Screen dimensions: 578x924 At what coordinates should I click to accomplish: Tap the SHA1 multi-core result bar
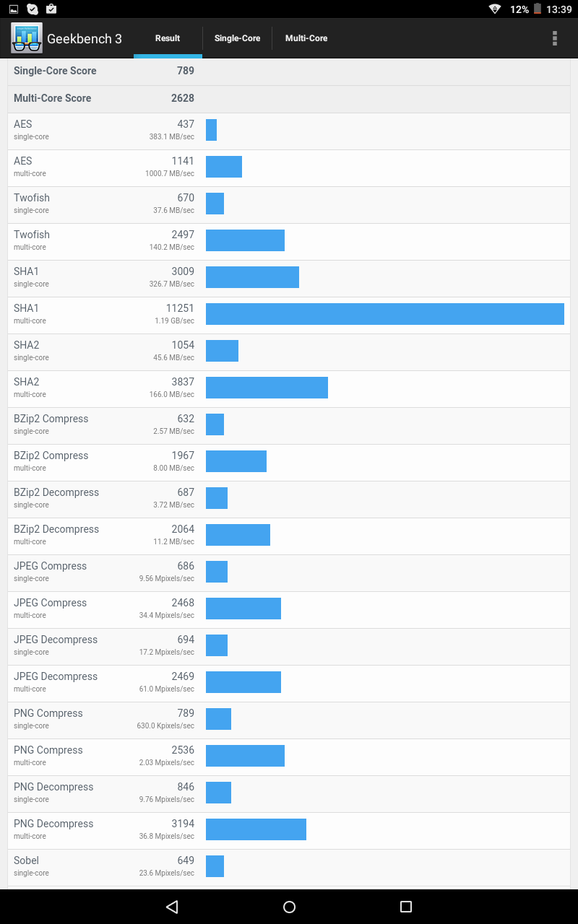coord(384,314)
